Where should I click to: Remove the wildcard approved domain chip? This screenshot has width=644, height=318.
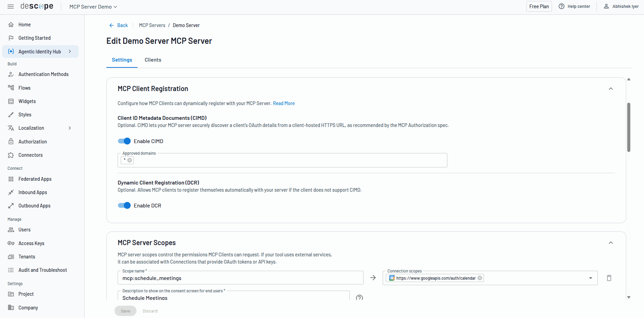129,160
